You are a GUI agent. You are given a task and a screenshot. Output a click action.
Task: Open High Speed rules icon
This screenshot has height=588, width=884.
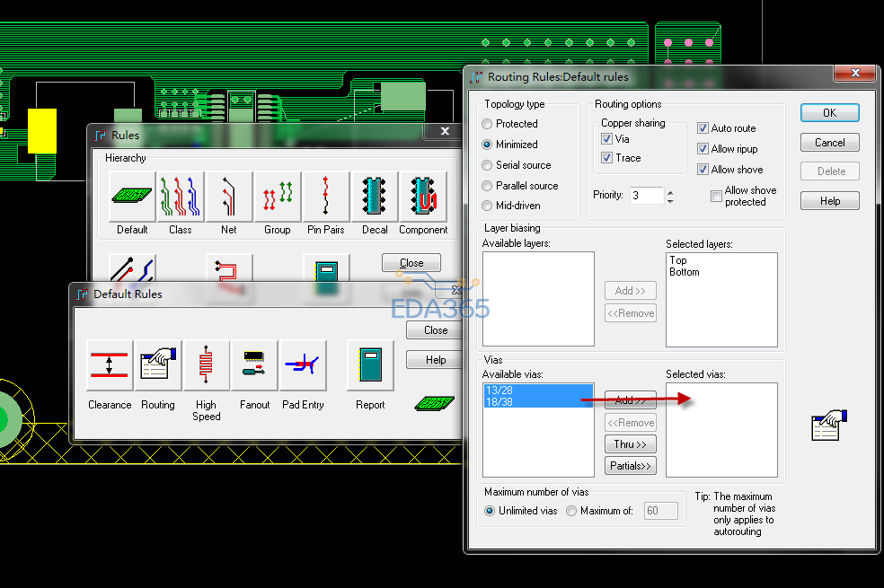point(207,364)
